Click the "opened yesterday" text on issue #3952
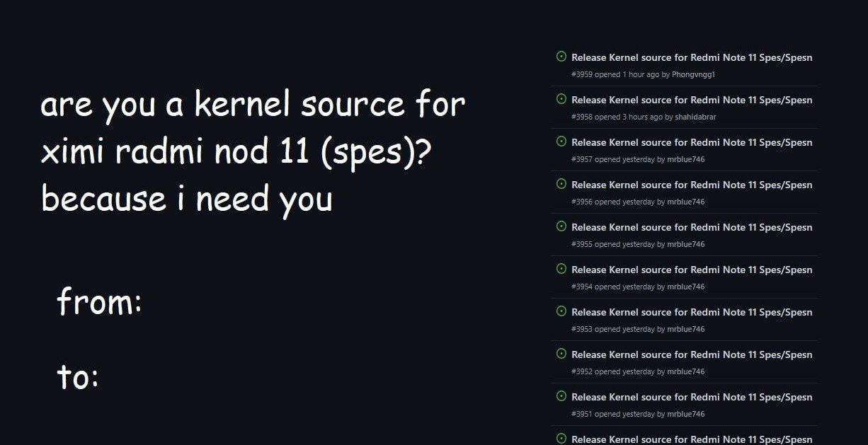 [624, 371]
